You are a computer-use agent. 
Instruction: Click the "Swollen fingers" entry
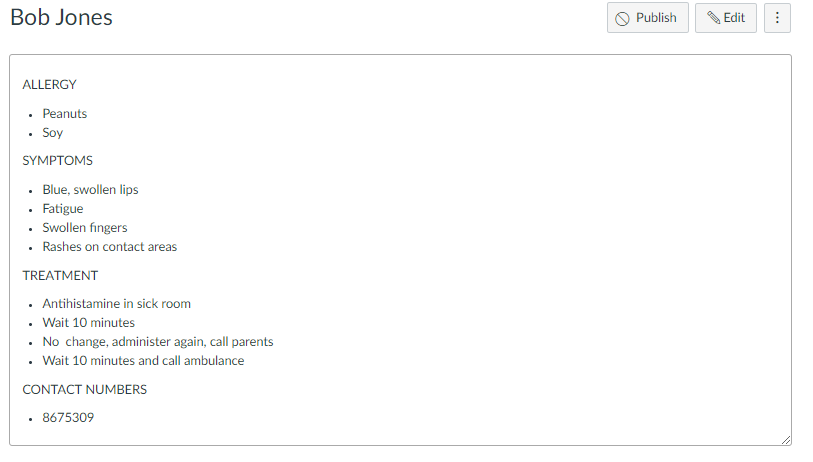pos(84,228)
